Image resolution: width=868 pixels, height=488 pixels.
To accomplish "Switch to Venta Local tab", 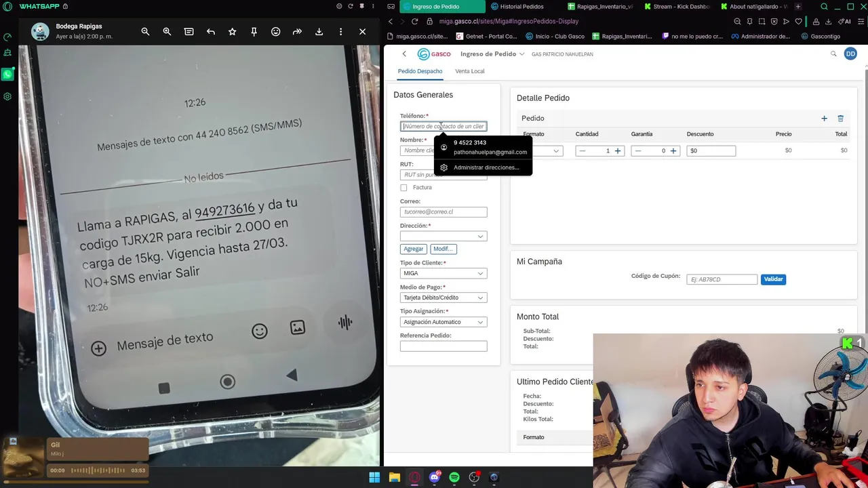I will point(469,71).
